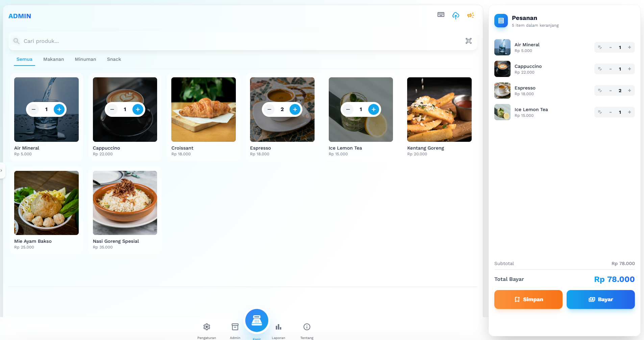Image resolution: width=644 pixels, height=340 pixels.
Task: Click minus in Ice Lemon Tea cart row
Action: coord(611,112)
